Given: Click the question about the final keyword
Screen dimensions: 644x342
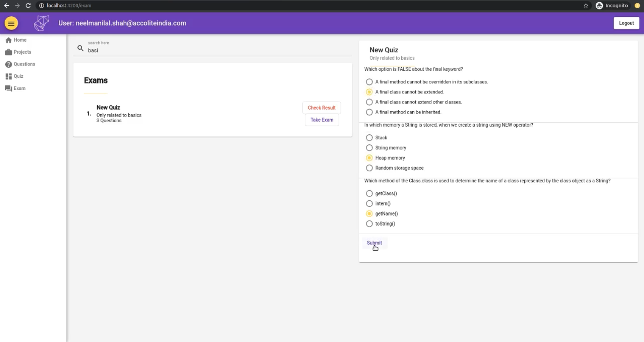Looking at the screenshot, I should click(x=413, y=69).
